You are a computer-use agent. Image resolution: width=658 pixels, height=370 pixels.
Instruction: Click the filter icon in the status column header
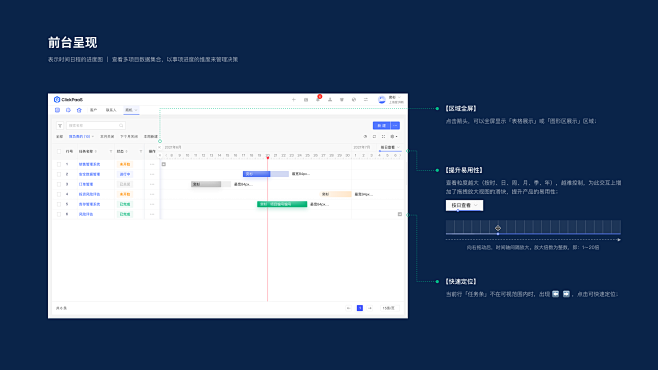click(141, 151)
